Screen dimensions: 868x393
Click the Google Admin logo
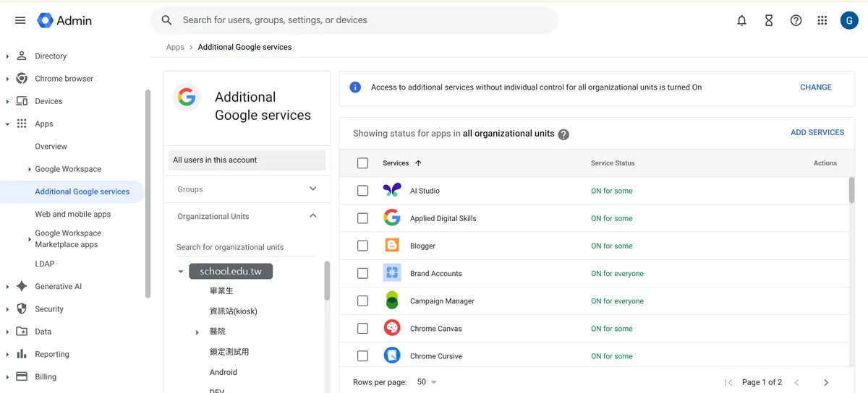coord(64,20)
